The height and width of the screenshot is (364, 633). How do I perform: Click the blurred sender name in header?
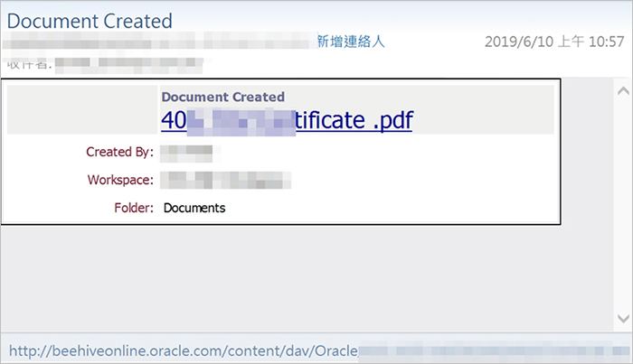(154, 42)
